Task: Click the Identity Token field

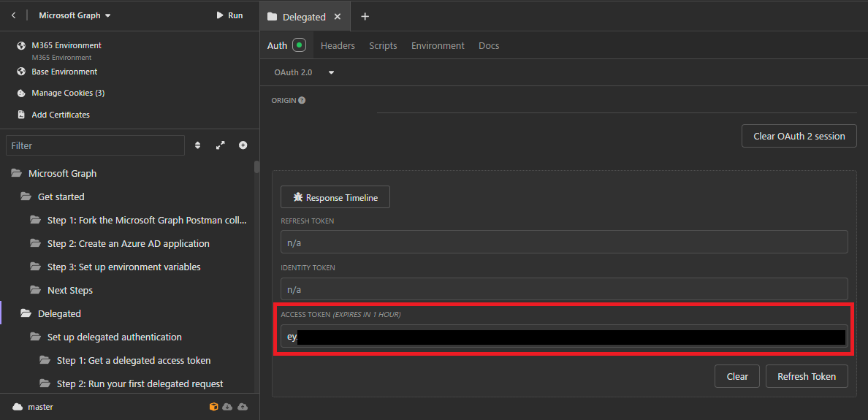Action: click(564, 289)
